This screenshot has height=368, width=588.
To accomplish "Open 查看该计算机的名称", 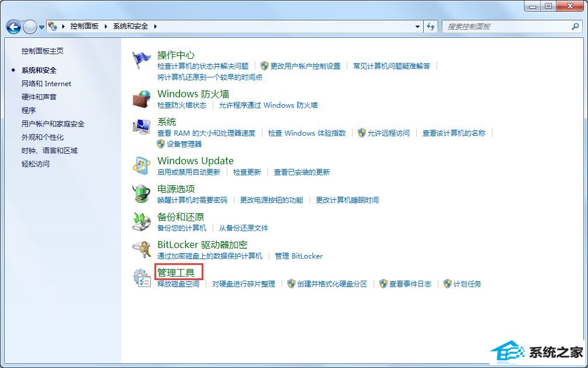I will (x=454, y=133).
